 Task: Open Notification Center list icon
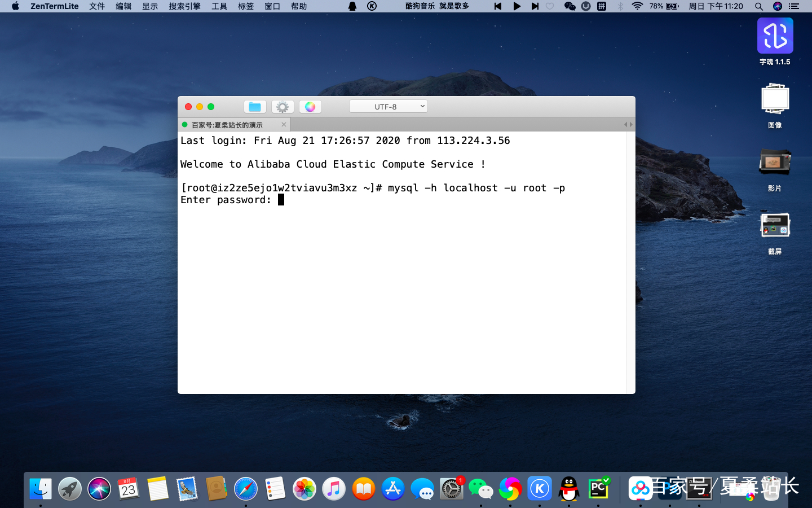(x=794, y=6)
